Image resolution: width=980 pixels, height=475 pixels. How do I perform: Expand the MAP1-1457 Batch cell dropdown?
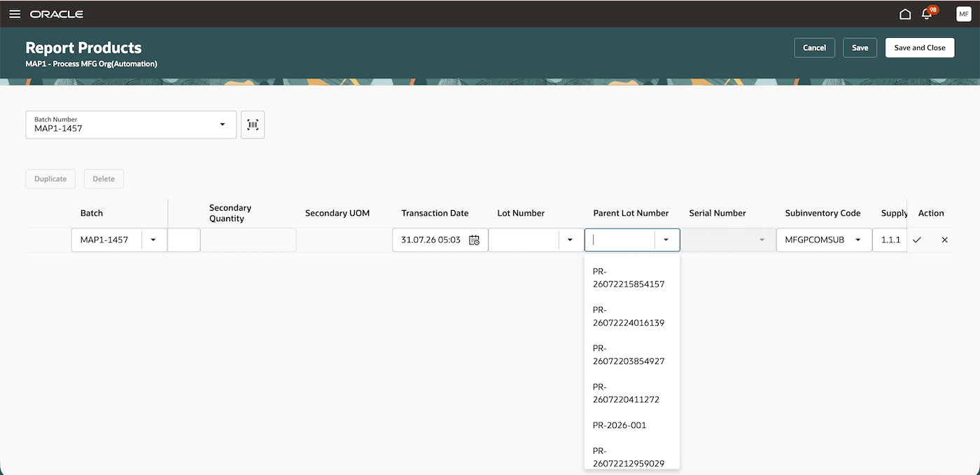[x=153, y=240]
